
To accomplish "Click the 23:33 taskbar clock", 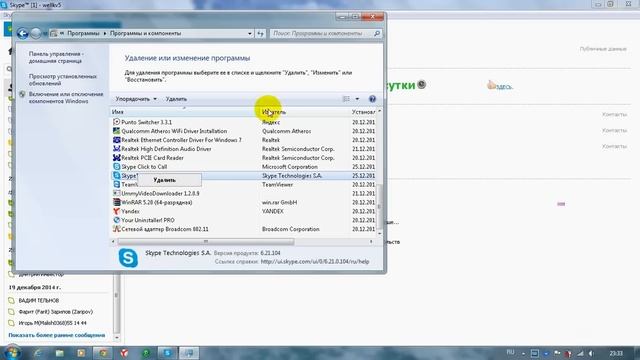I will [x=616, y=353].
